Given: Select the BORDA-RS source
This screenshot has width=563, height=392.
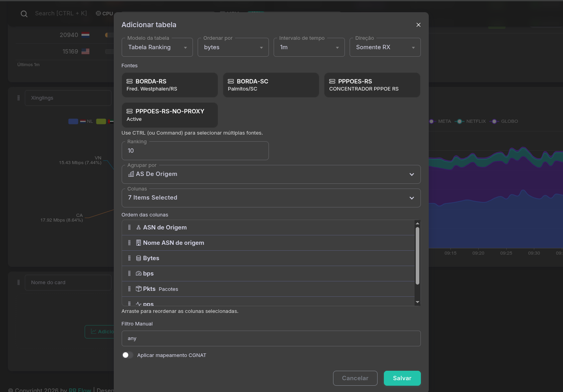Looking at the screenshot, I should [x=170, y=85].
